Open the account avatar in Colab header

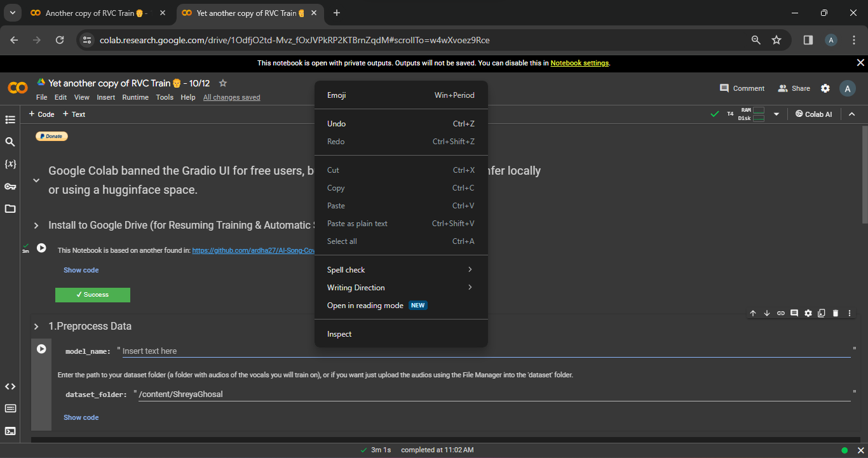tap(847, 88)
